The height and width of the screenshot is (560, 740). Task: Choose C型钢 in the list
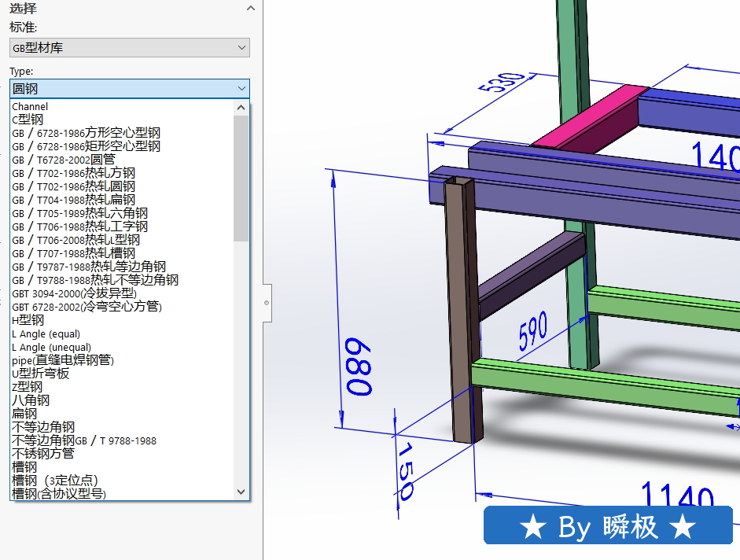point(28,120)
